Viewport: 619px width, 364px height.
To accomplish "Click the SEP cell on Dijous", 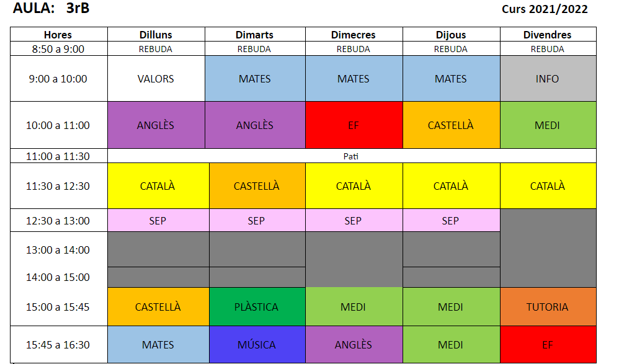I will 451,221.
